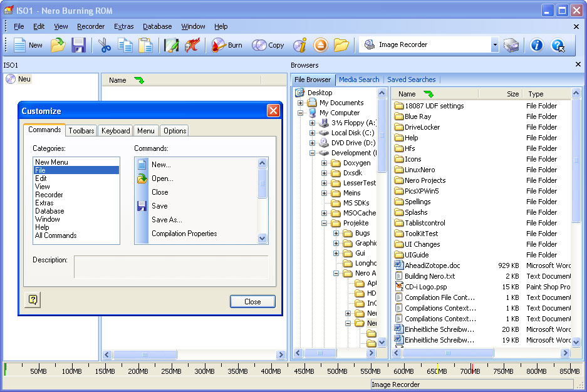Select New Menu in Categories list

click(x=51, y=162)
